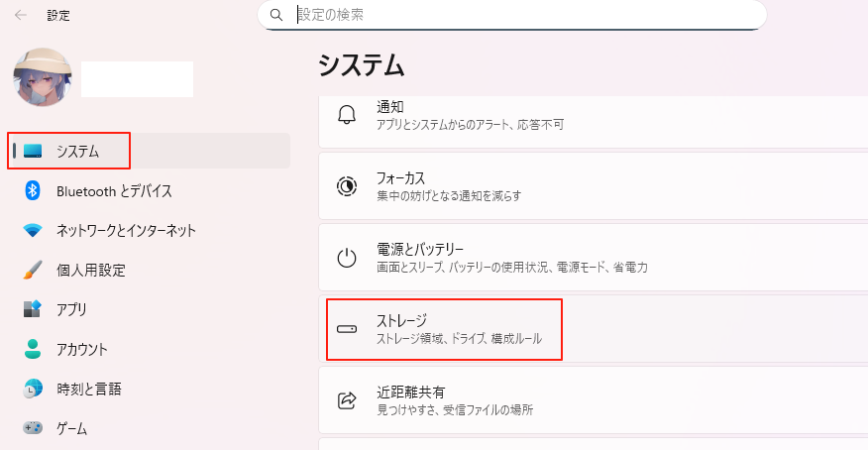Open the 通知 notifications settings
This screenshot has height=450, width=868.
click(593, 115)
